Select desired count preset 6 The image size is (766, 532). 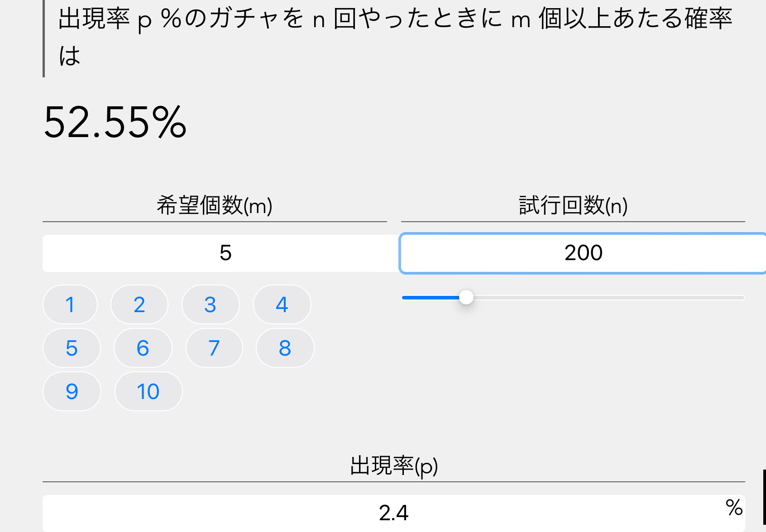click(x=143, y=348)
